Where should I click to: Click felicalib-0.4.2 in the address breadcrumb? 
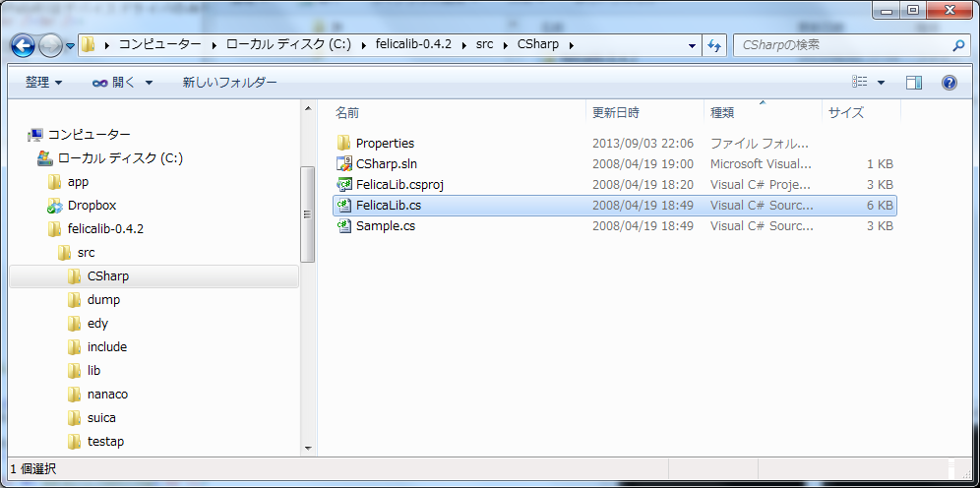[x=412, y=45]
